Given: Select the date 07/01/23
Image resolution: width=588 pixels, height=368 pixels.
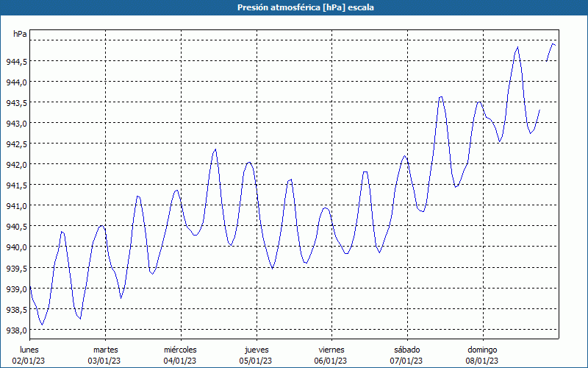Looking at the screenshot, I should (x=406, y=361).
